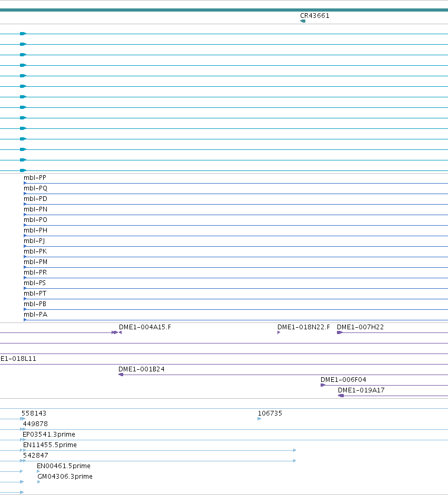Select the mbl-PK transcript label
This screenshot has width=448, height=495.
pos(35,251)
